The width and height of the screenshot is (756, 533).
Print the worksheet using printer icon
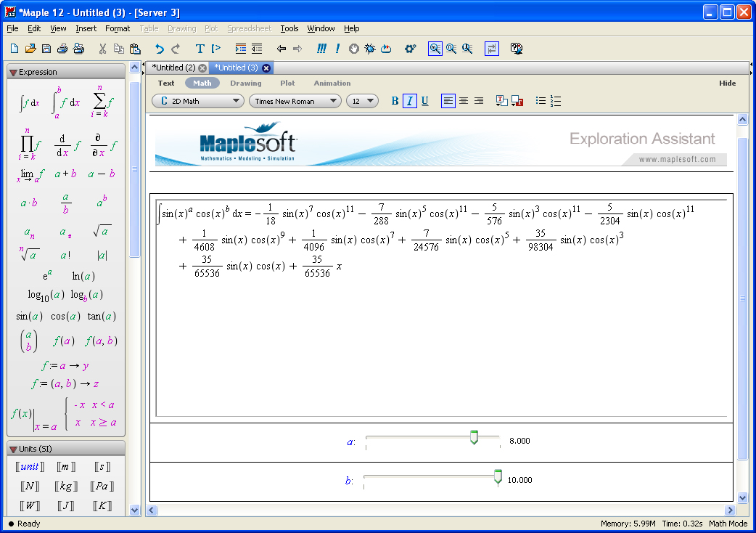click(x=62, y=48)
